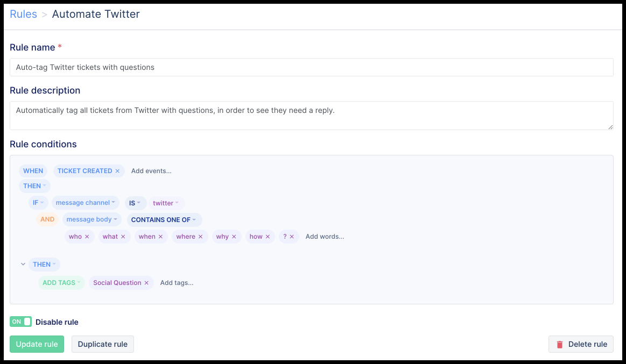Open the lower THEN dropdown above ADD TAGS
The height and width of the screenshot is (364, 626).
pos(44,265)
